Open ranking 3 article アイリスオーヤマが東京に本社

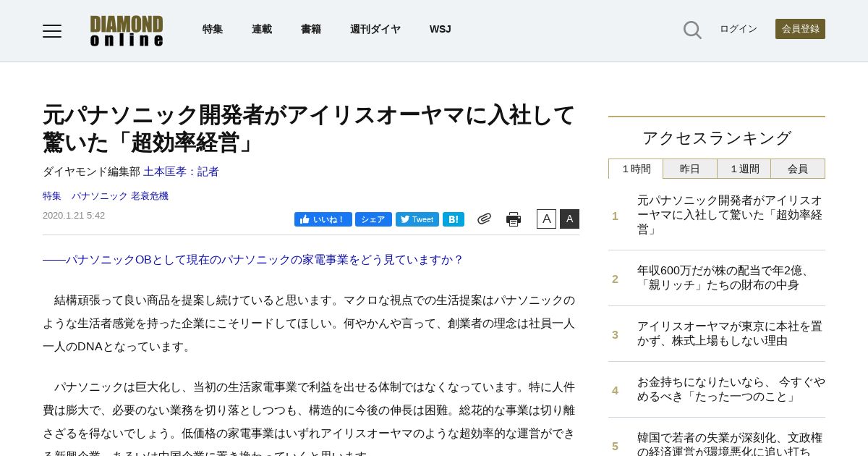click(730, 334)
